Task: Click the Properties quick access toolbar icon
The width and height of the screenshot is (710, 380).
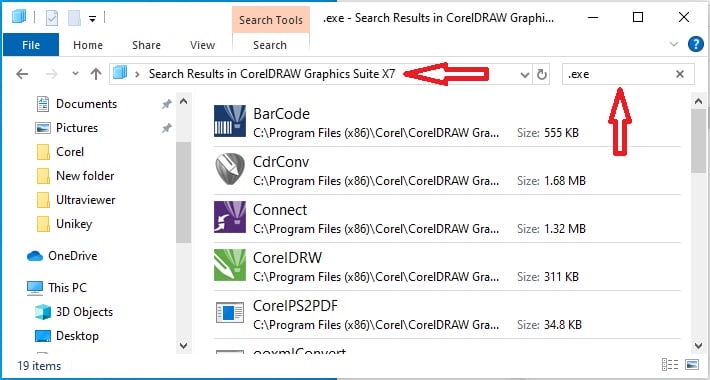Action: click(52, 18)
